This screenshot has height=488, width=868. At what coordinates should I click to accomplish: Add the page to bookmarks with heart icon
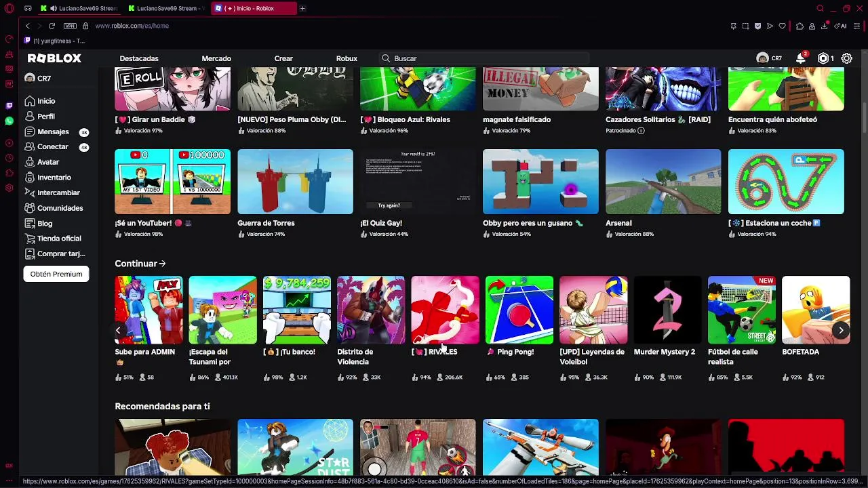coord(782,26)
